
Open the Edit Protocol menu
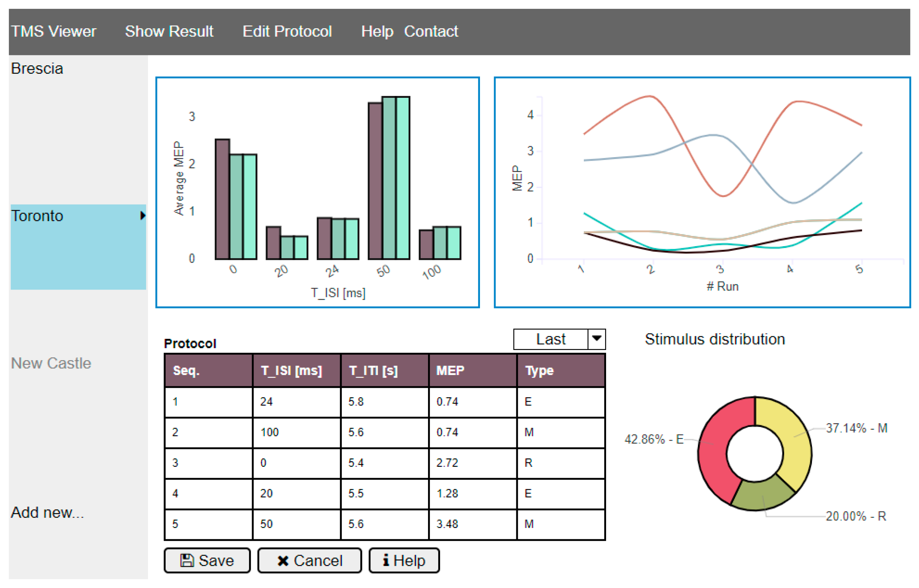[287, 31]
